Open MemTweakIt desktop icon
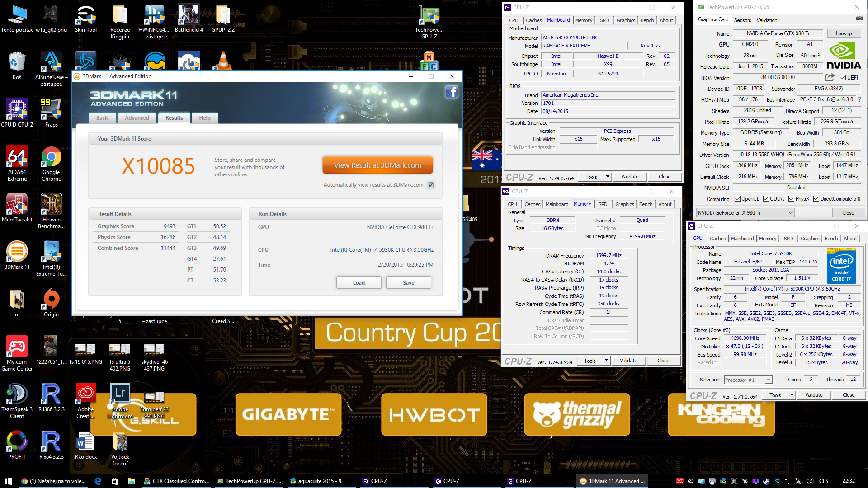This screenshot has width=868, height=488. (17, 208)
